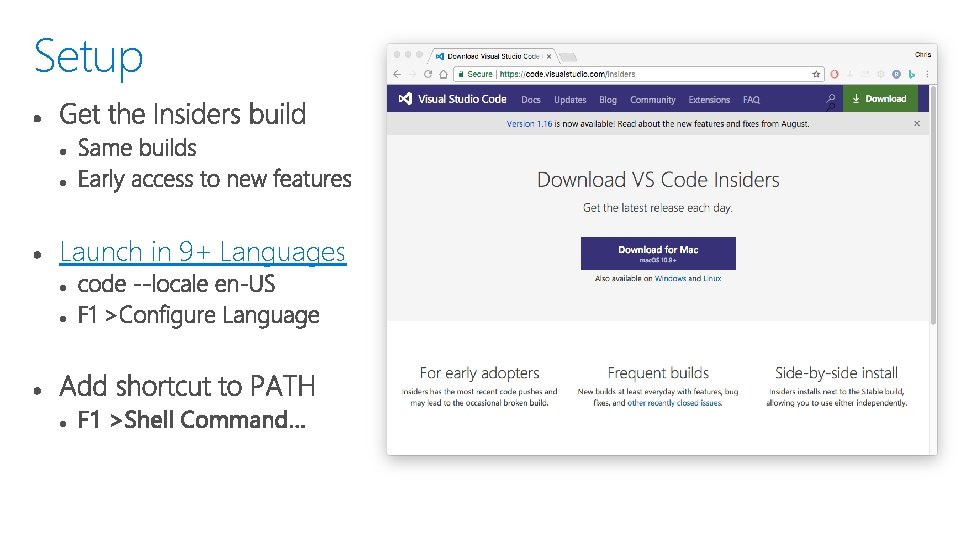960x540 pixels.
Task: Follow the Windows download link
Action: [x=670, y=279]
